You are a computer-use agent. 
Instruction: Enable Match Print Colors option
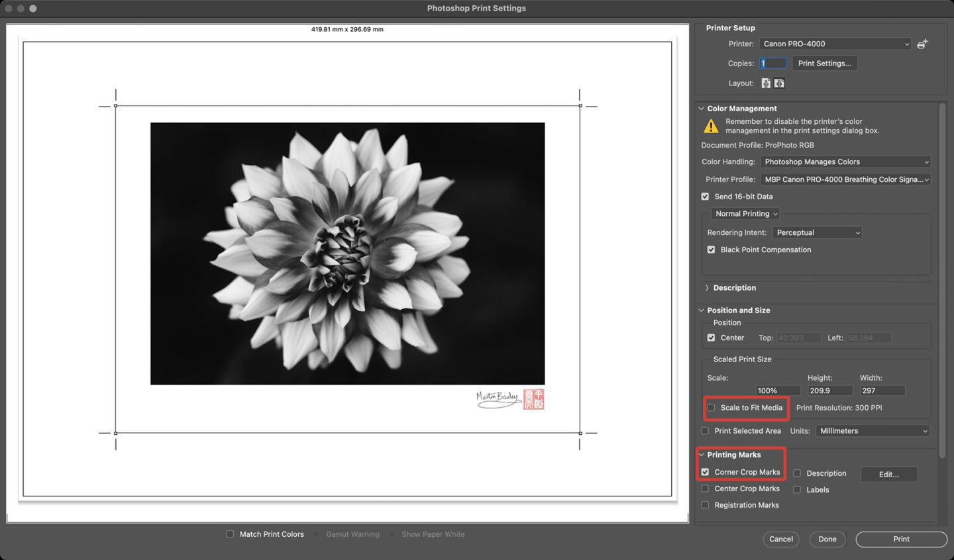(231, 534)
